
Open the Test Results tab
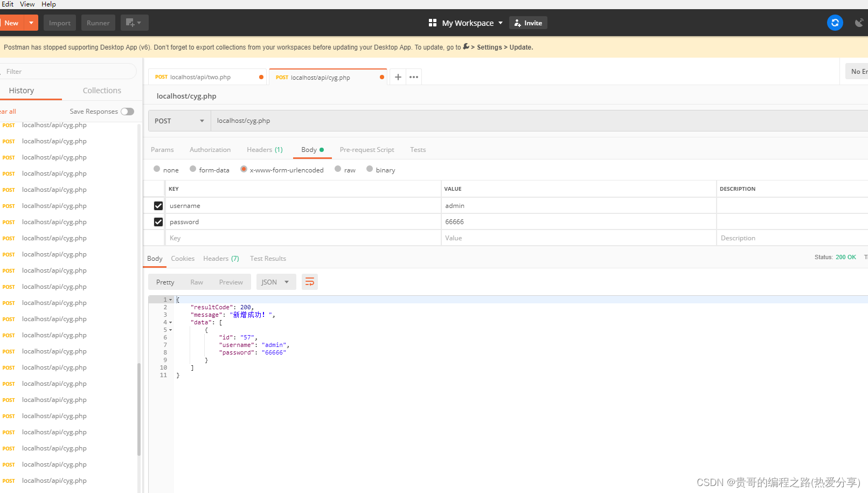click(x=268, y=259)
